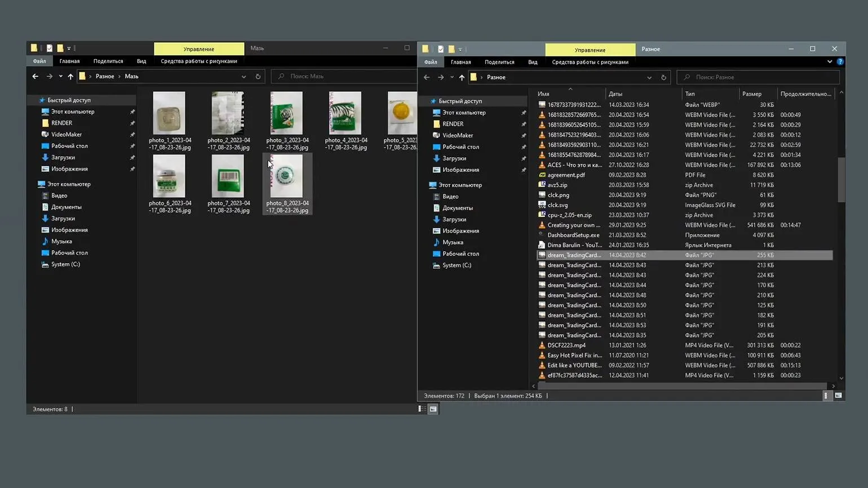Open the VideoMaker folder in the left sidebar
This screenshot has width=868, height=488.
pos(67,134)
